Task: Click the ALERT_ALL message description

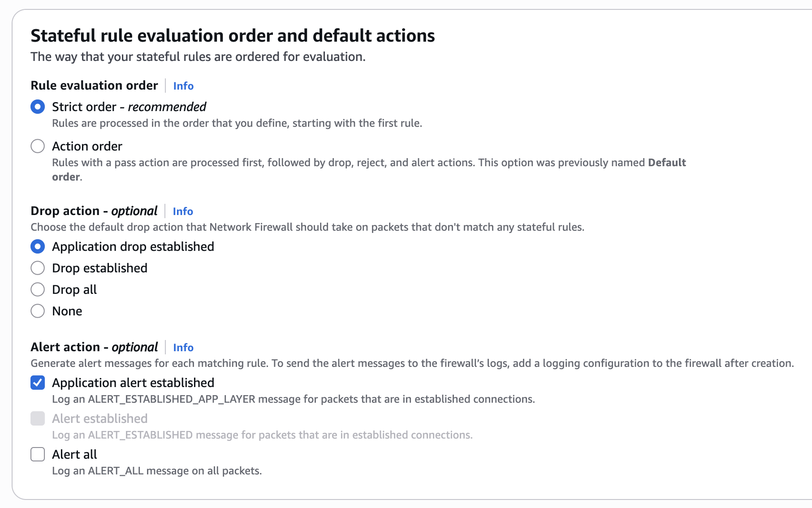Action: pos(157,471)
